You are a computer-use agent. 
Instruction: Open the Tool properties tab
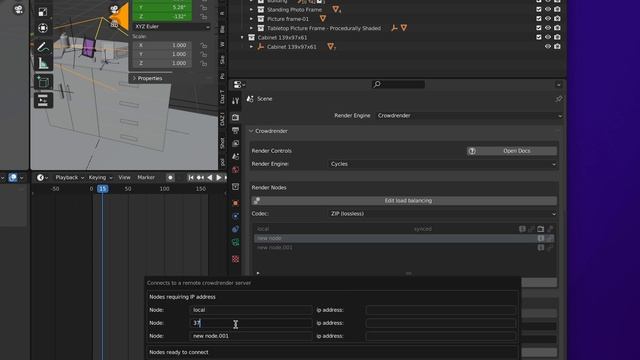tap(236, 100)
